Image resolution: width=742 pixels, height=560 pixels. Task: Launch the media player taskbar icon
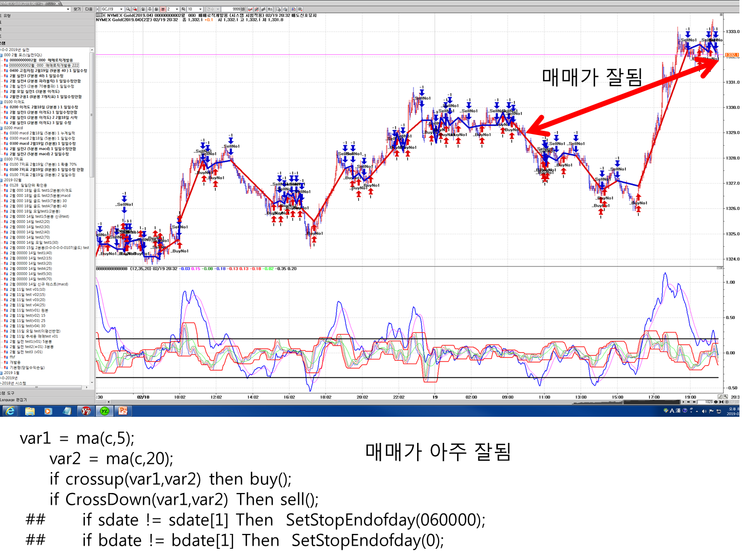click(48, 411)
